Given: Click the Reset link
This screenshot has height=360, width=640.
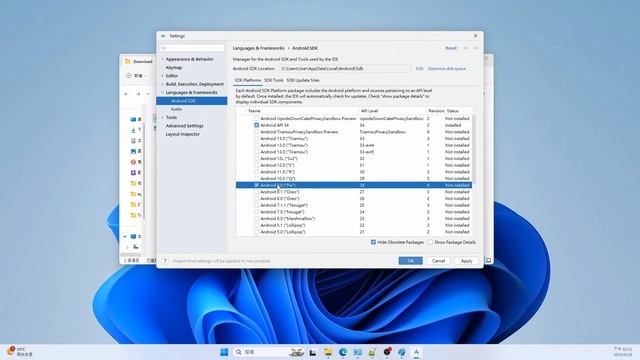Looking at the screenshot, I should coord(451,48).
